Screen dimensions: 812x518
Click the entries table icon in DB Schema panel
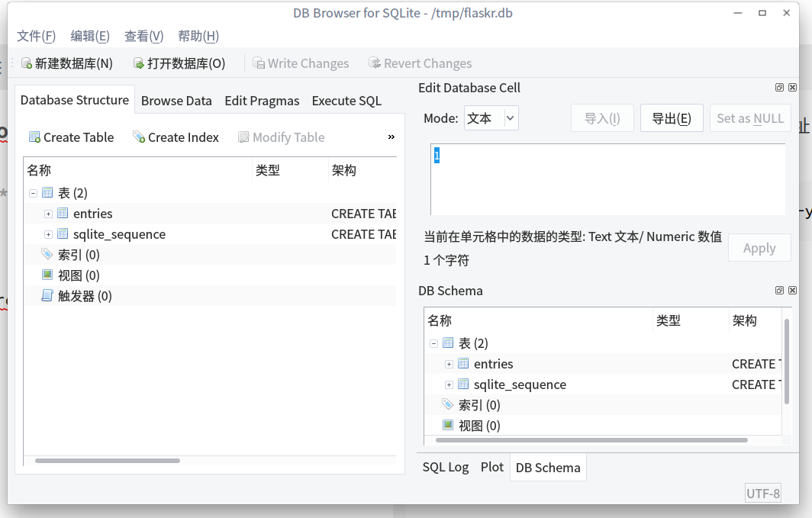[463, 363]
